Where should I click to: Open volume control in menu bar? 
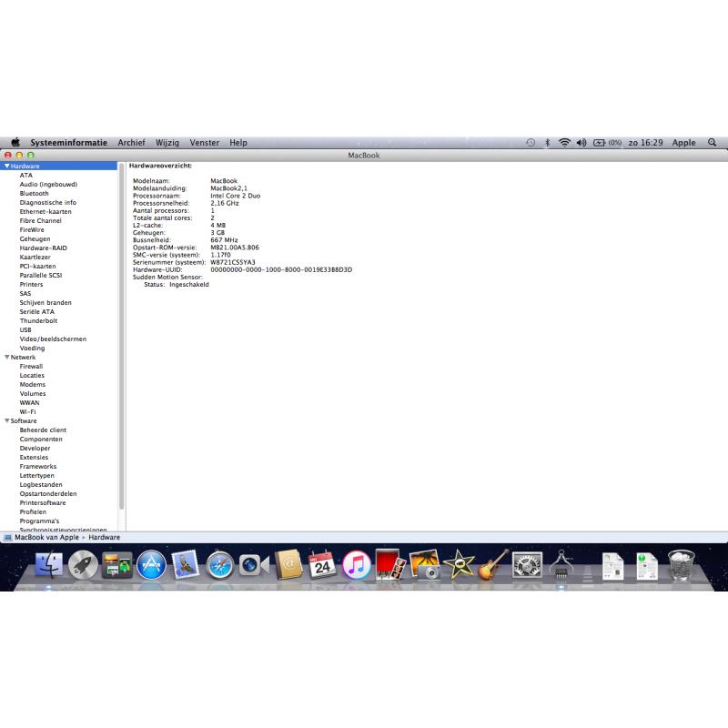581,143
